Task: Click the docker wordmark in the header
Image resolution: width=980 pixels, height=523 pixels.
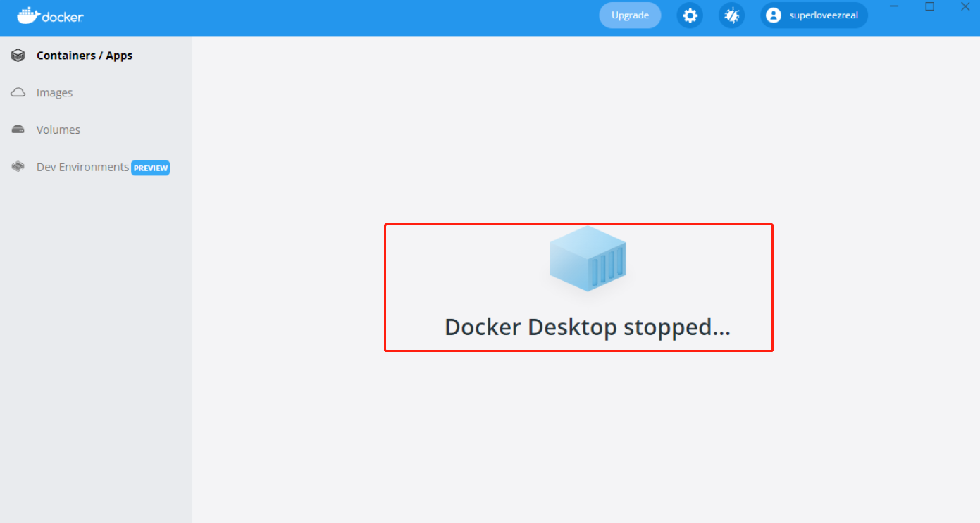Action: [x=60, y=15]
